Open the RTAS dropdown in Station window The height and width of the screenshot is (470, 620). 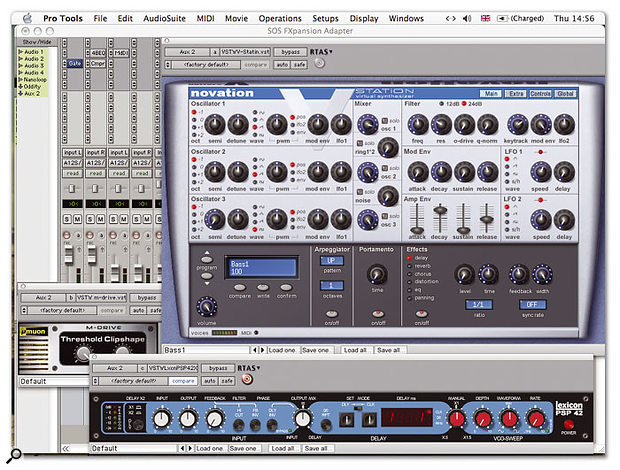321,52
